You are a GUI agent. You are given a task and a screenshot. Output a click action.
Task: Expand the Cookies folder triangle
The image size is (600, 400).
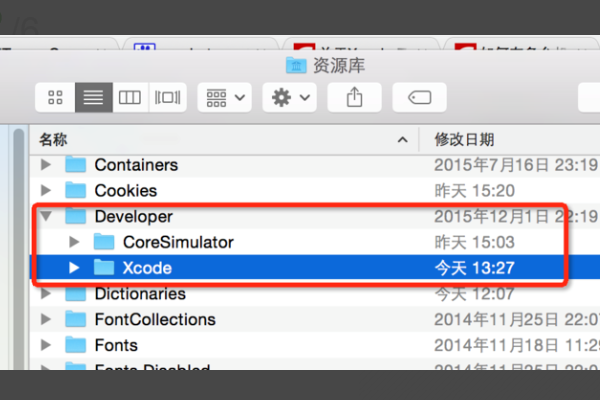point(46,190)
